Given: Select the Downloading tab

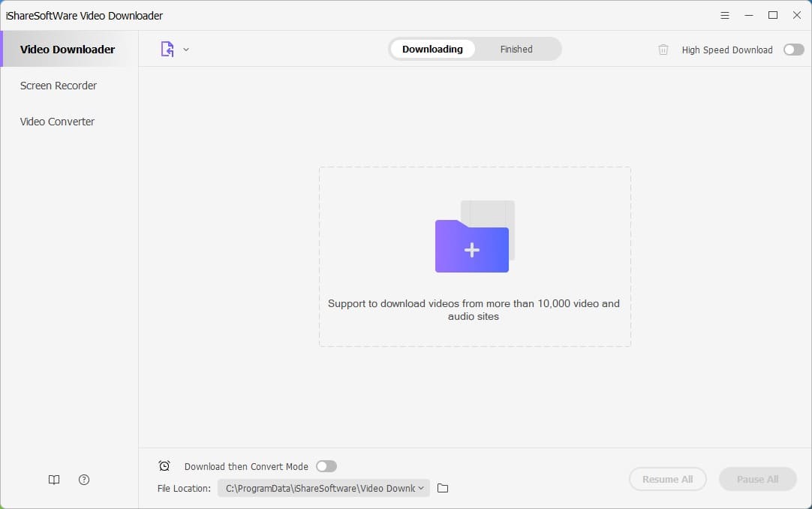Looking at the screenshot, I should click(x=432, y=49).
